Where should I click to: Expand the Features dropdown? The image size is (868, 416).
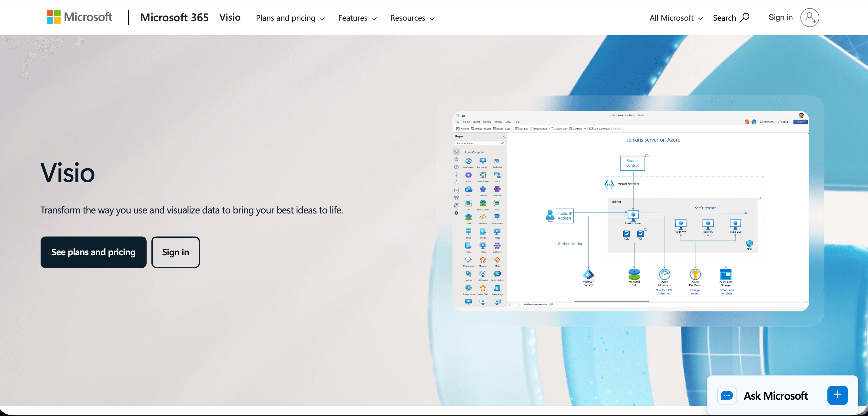coord(357,18)
